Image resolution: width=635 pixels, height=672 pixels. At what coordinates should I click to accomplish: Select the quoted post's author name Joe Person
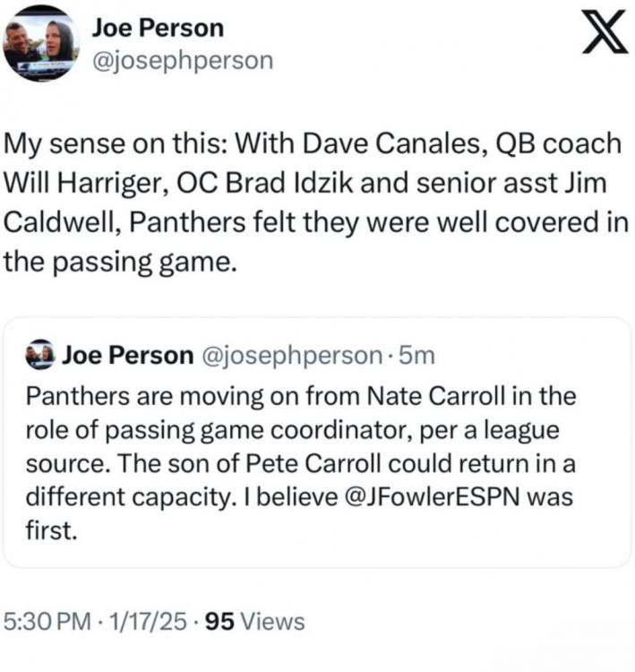coord(127,355)
